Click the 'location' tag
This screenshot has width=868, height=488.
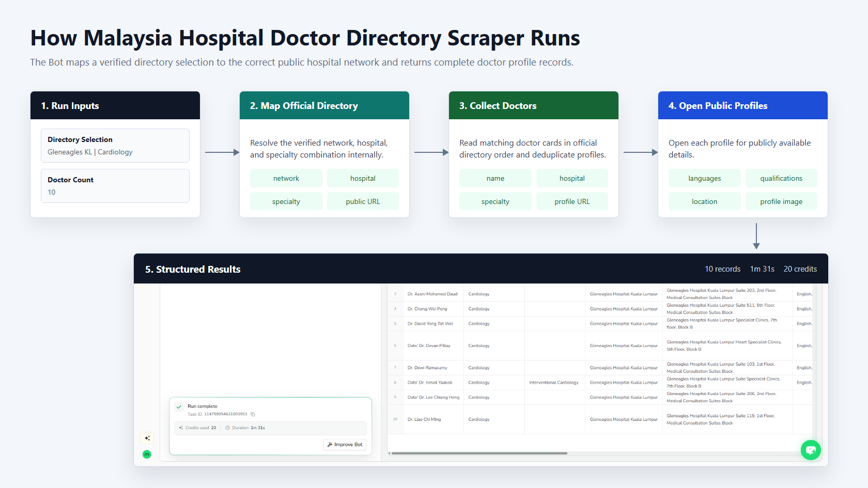[x=705, y=201]
